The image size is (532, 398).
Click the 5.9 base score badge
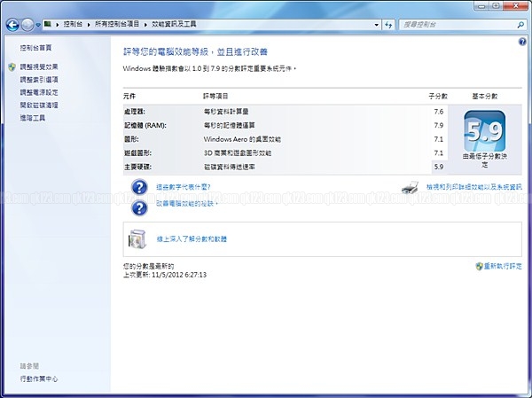click(484, 131)
